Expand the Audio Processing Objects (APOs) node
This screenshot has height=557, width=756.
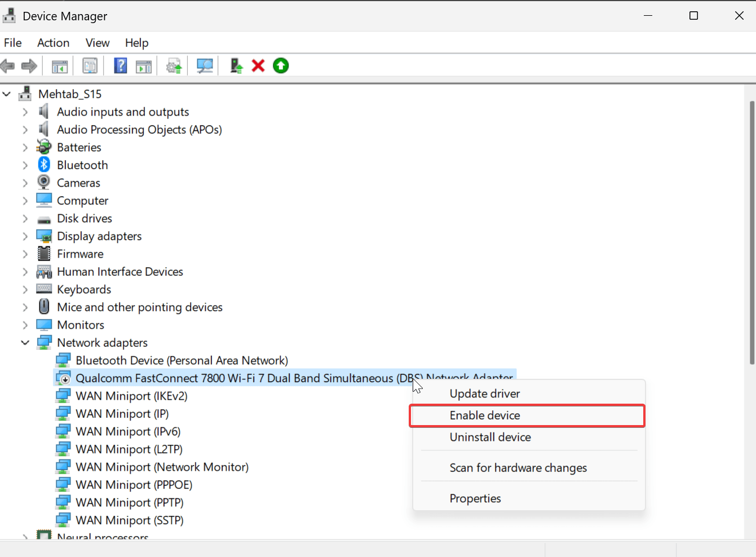pyautogui.click(x=25, y=130)
